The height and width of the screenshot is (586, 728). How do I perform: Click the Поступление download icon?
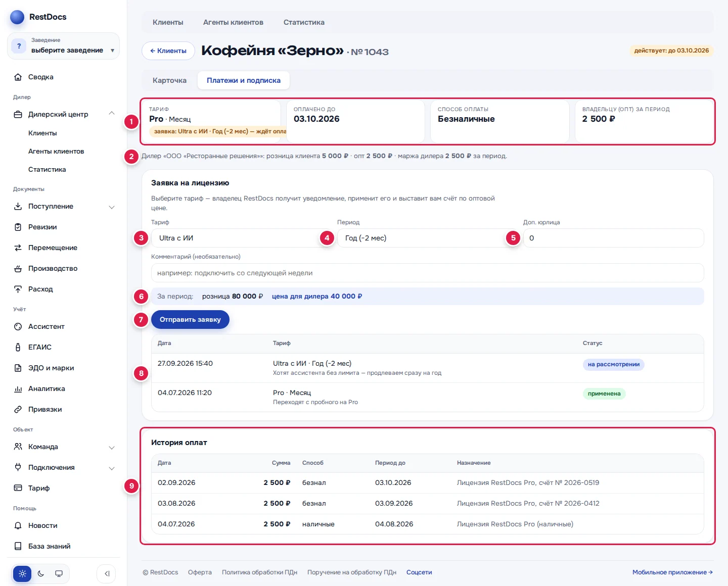pos(18,207)
